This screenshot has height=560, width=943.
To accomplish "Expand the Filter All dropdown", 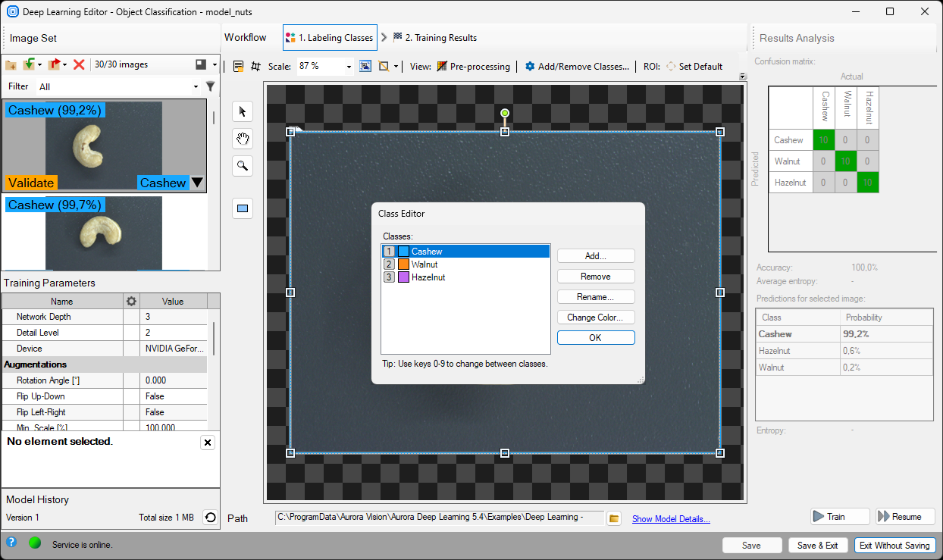I will 196,87.
